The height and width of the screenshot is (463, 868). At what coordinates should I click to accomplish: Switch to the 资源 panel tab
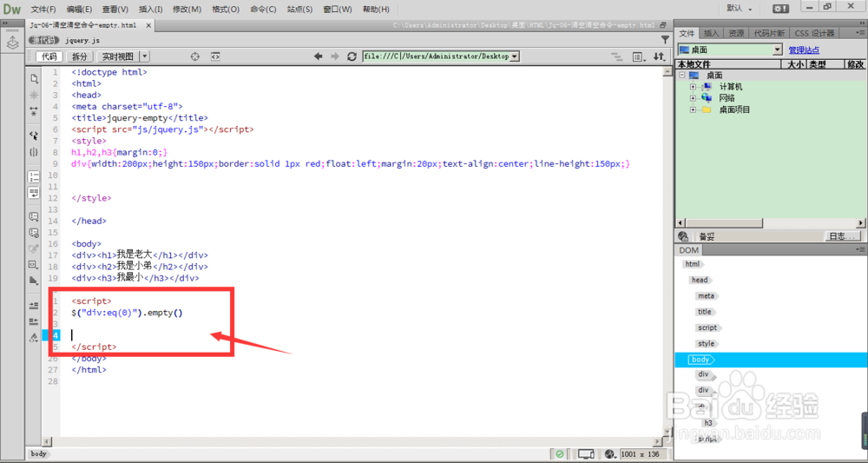(x=737, y=33)
